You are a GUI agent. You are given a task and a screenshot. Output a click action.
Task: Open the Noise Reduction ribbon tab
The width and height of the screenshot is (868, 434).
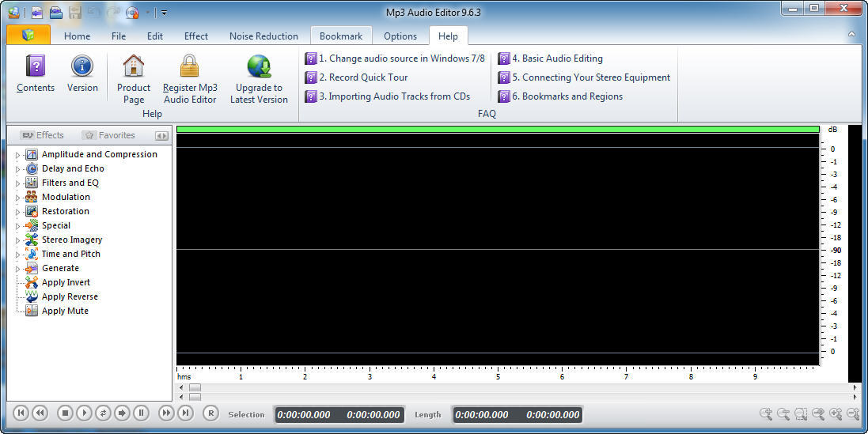coord(263,36)
